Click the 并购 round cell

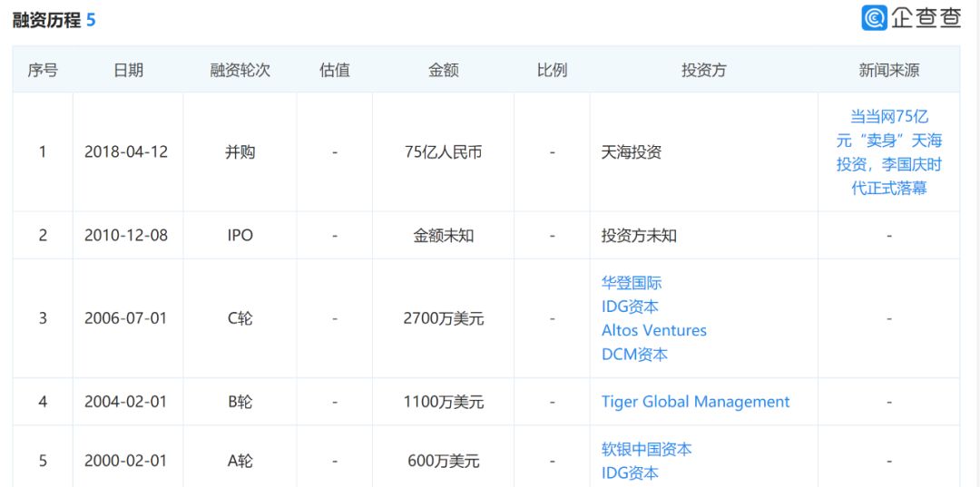240,151
